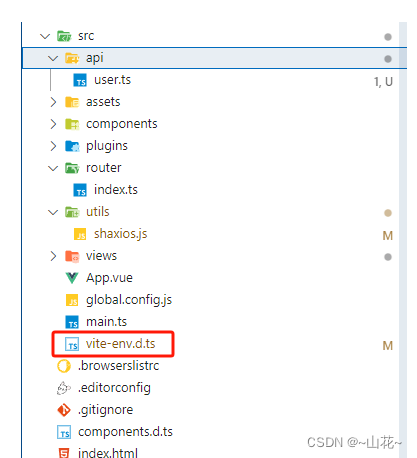Click the TypeScript icon beside main.ts
417x458 pixels.
point(72,322)
